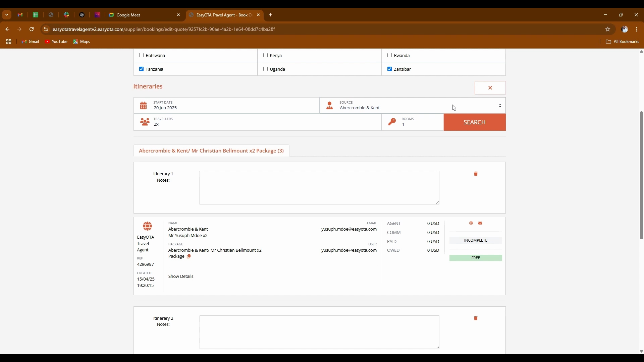The image size is (644, 362).
Task: Check the Rwanda checkbox
Action: click(x=389, y=55)
